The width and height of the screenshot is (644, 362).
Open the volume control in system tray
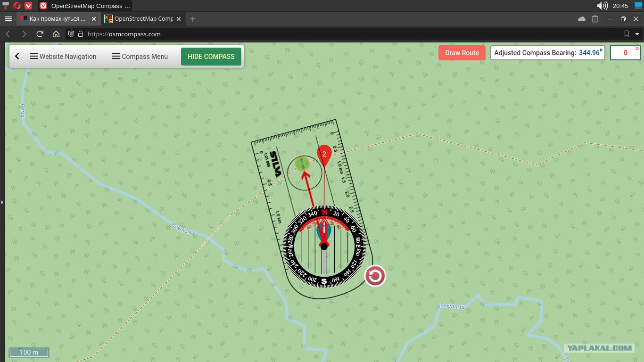pyautogui.click(x=602, y=6)
